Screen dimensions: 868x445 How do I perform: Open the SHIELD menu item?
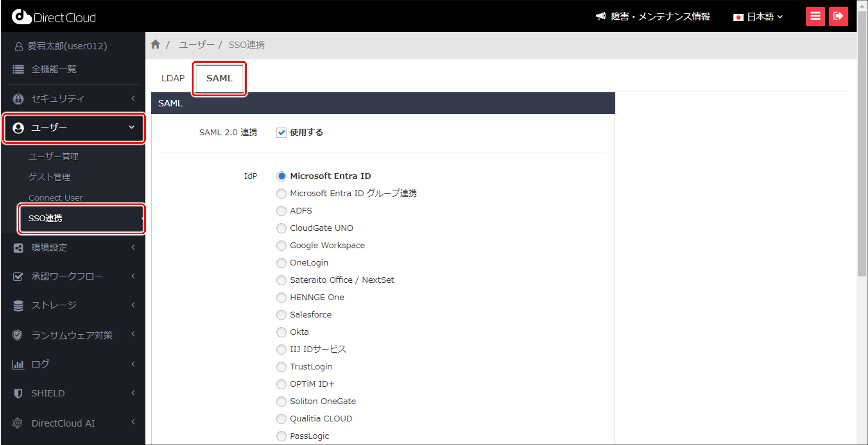click(48, 393)
